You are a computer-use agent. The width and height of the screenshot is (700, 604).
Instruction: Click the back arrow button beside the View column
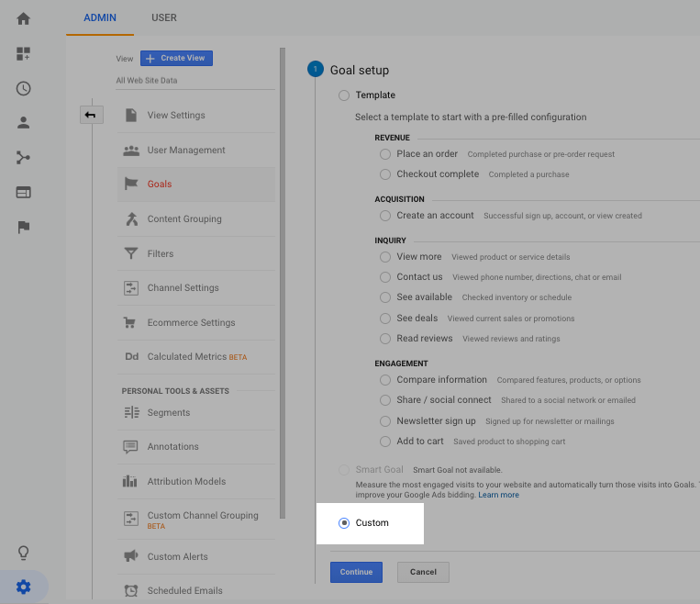[92, 115]
